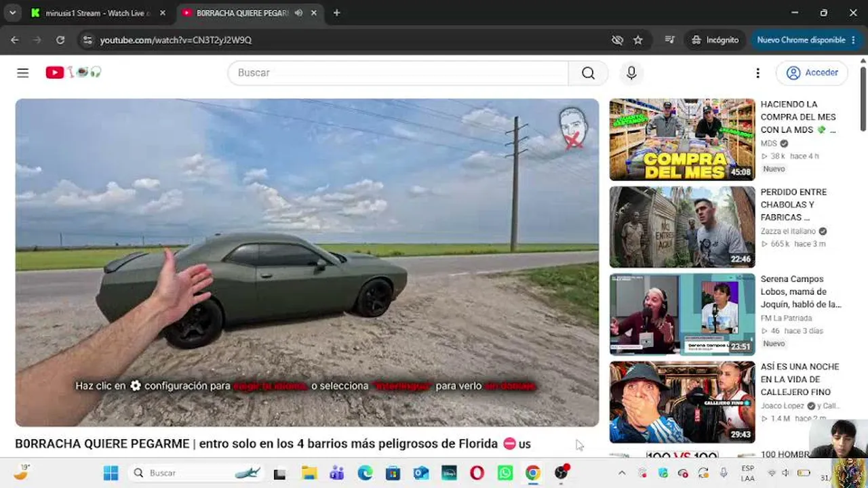Click the YouTube search magnifier button
Image resolution: width=868 pixels, height=488 pixels.
588,73
